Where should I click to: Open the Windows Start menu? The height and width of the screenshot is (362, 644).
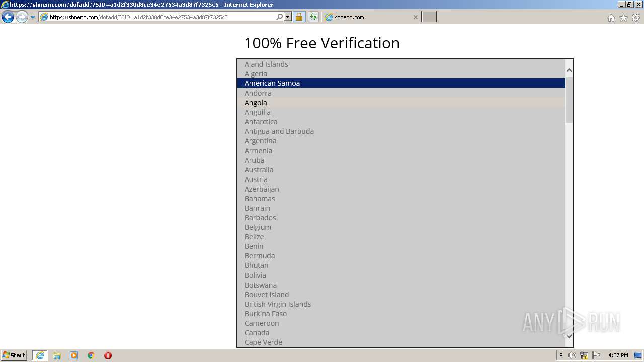point(14,355)
